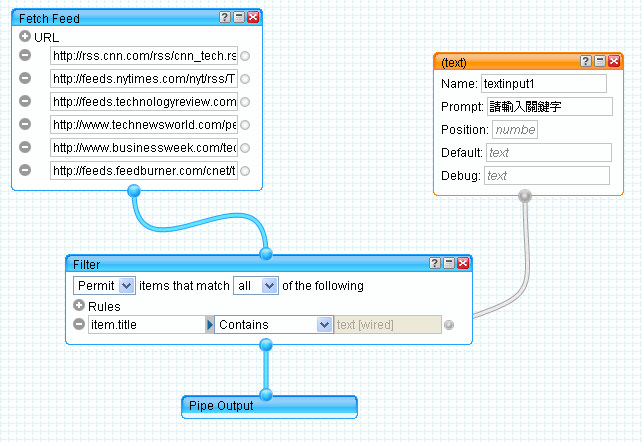This screenshot has width=642, height=442.
Task: Open the Permit dropdown in Filter
Action: 103,286
